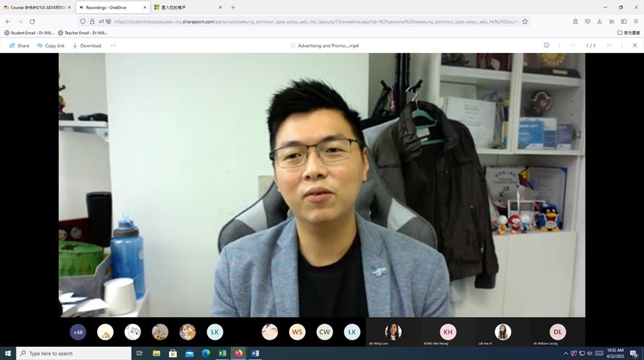Open Excel from the Windows taskbar
This screenshot has width=644, height=360.
pos(222,353)
